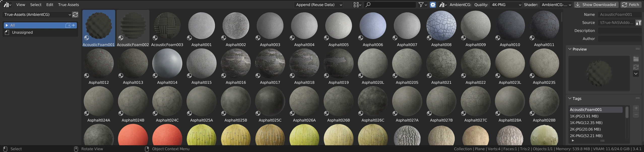Toggle the Show Downloaded filter
Screen dimensions: 644x152
click(x=596, y=5)
